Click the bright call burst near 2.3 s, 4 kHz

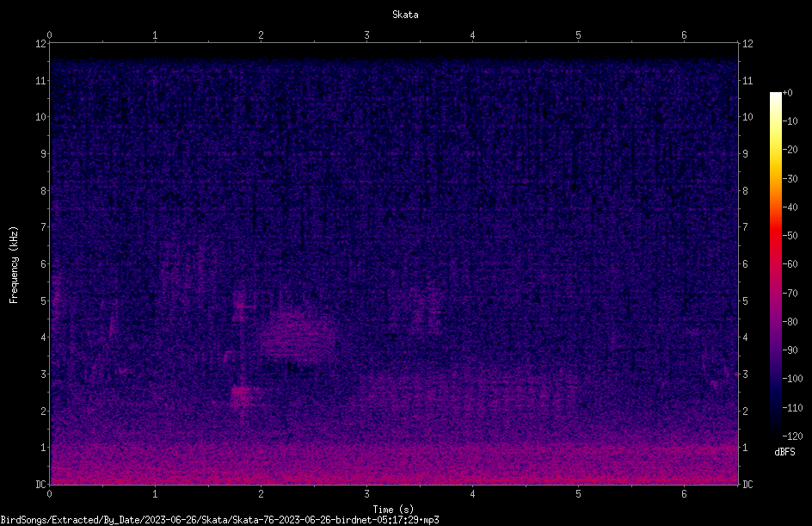[299, 337]
